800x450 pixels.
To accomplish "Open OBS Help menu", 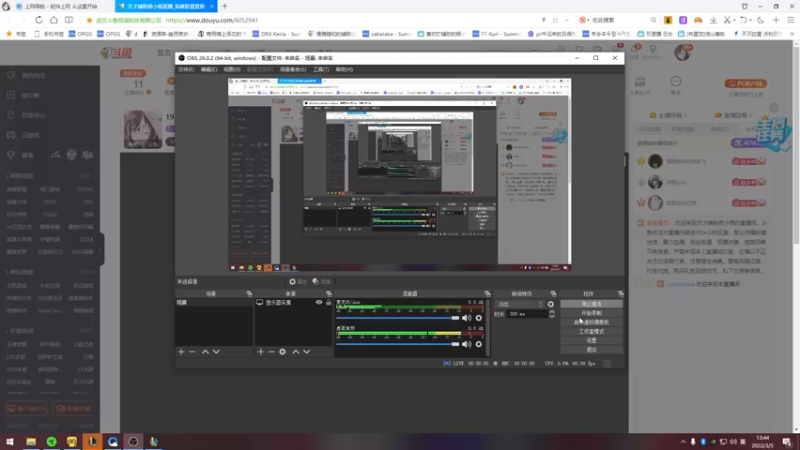I will (344, 69).
